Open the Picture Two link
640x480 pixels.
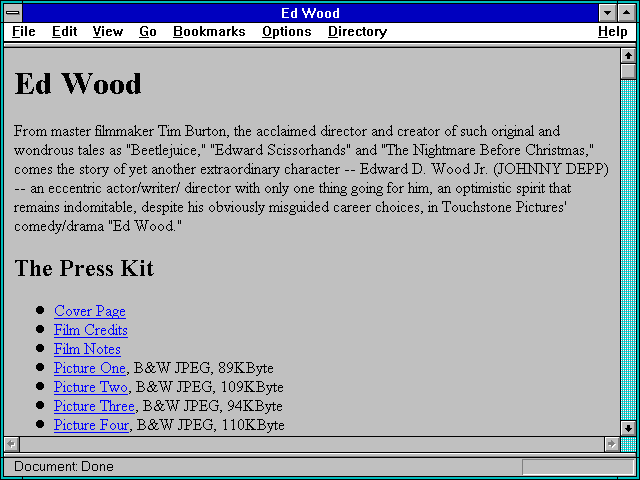91,387
